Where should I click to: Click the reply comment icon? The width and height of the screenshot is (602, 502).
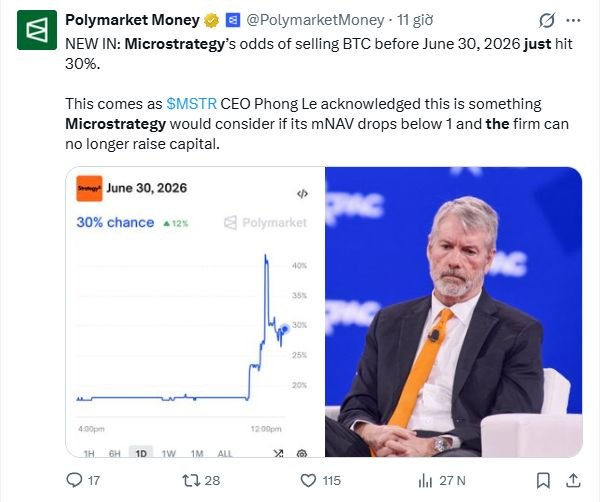pyautogui.click(x=74, y=480)
